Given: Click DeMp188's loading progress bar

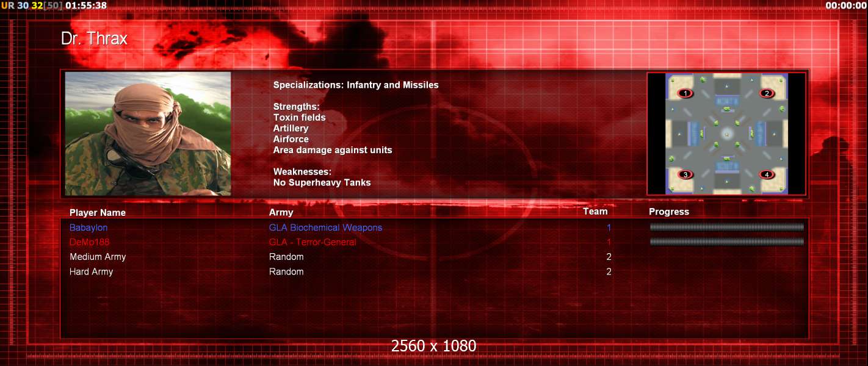Looking at the screenshot, I should pyautogui.click(x=727, y=242).
